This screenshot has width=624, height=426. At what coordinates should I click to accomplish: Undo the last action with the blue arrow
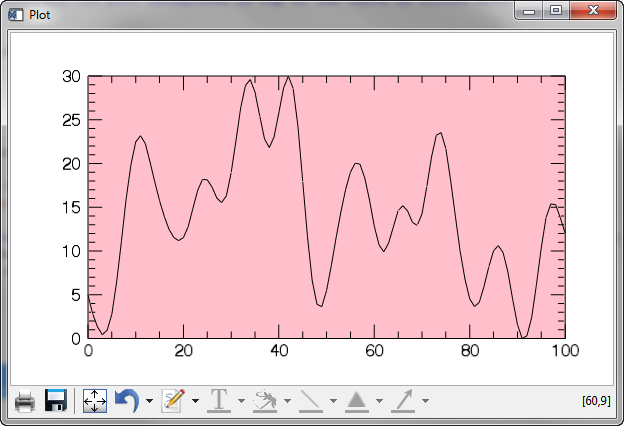(x=127, y=402)
